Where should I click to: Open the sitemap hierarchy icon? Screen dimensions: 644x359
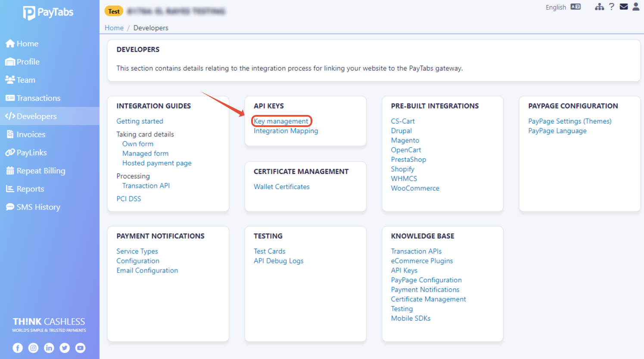(x=599, y=7)
